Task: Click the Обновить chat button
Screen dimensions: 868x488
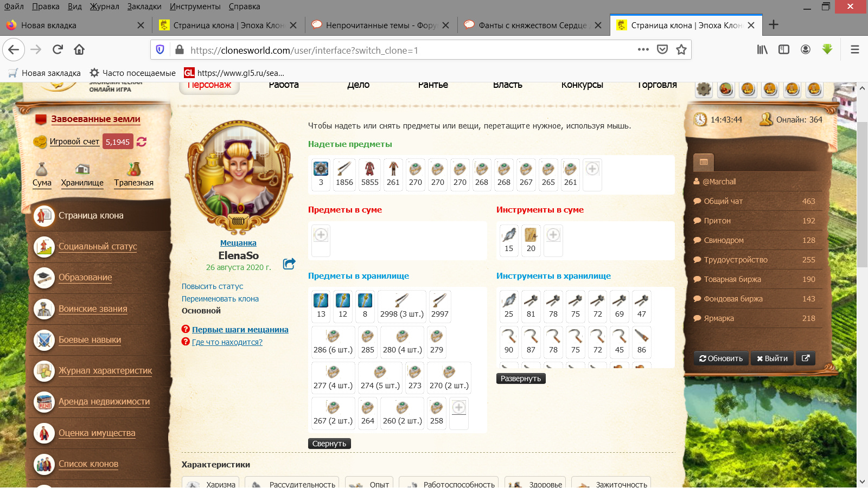Action: 721,358
